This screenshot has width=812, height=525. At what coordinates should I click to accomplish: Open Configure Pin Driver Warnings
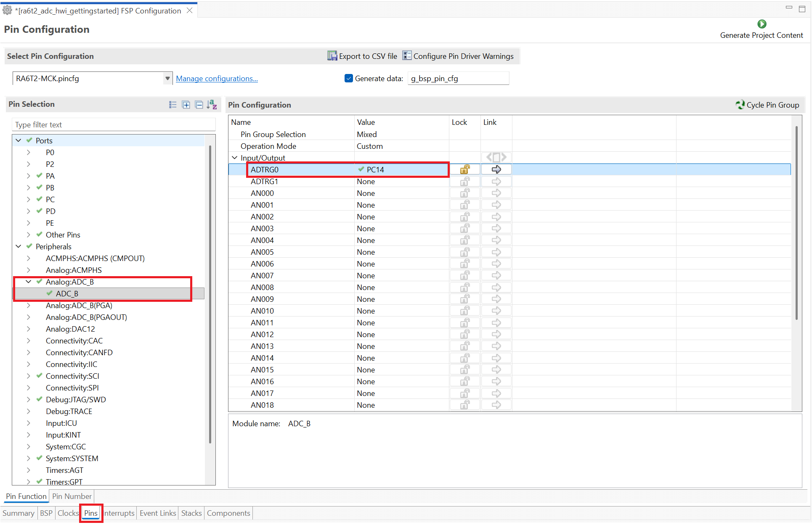[458, 56]
